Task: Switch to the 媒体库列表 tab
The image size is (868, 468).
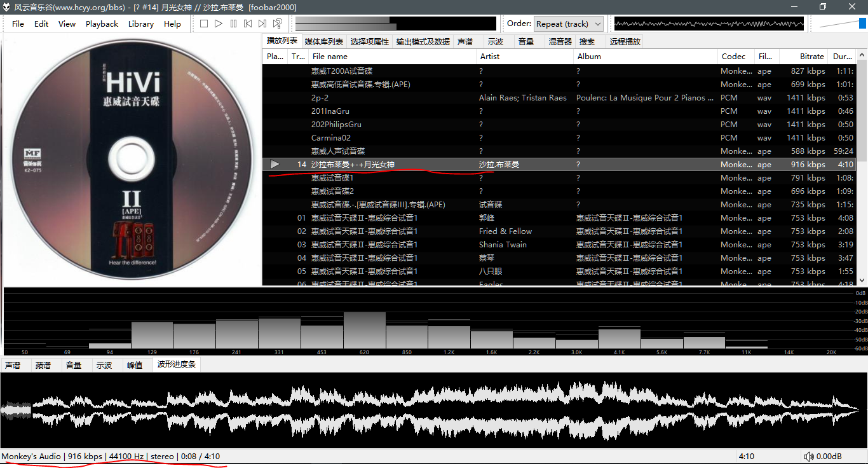Action: [x=323, y=42]
